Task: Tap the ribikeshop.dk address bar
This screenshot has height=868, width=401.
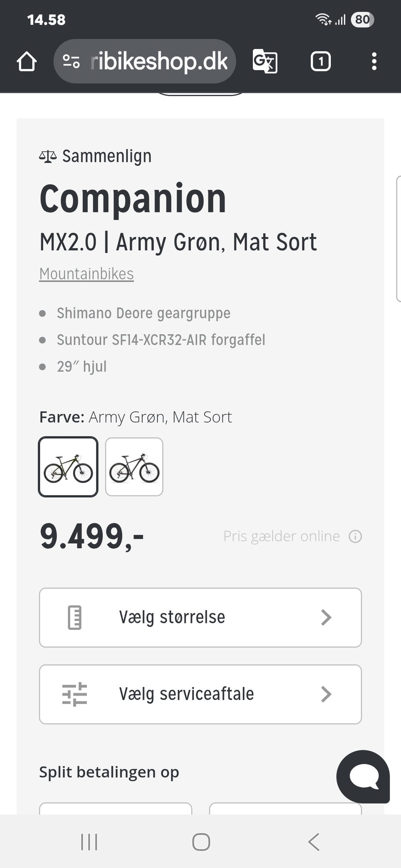Action: coord(159,62)
